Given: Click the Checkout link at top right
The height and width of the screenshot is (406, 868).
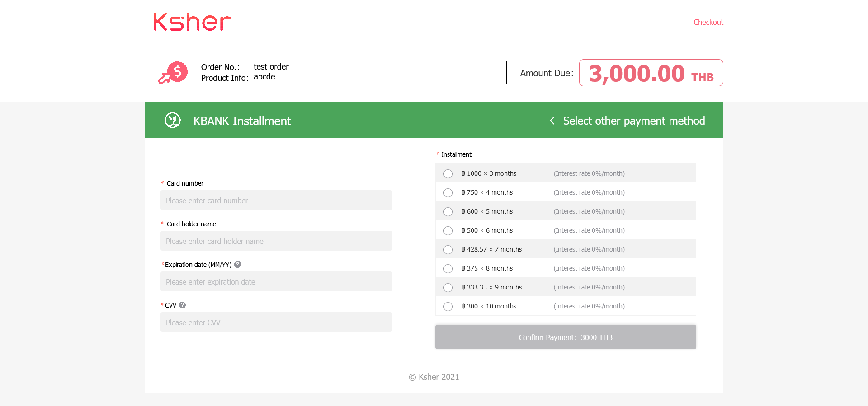Looking at the screenshot, I should (708, 22).
